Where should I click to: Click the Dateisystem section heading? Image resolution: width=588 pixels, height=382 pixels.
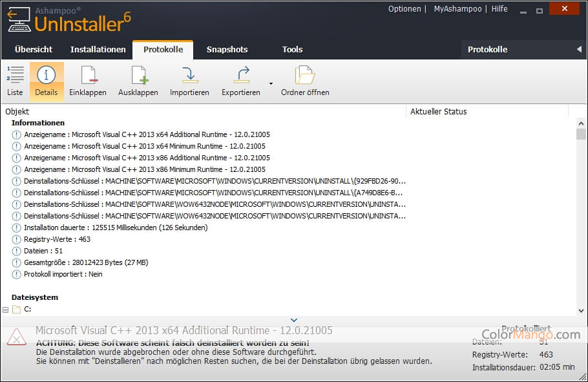pos(35,297)
